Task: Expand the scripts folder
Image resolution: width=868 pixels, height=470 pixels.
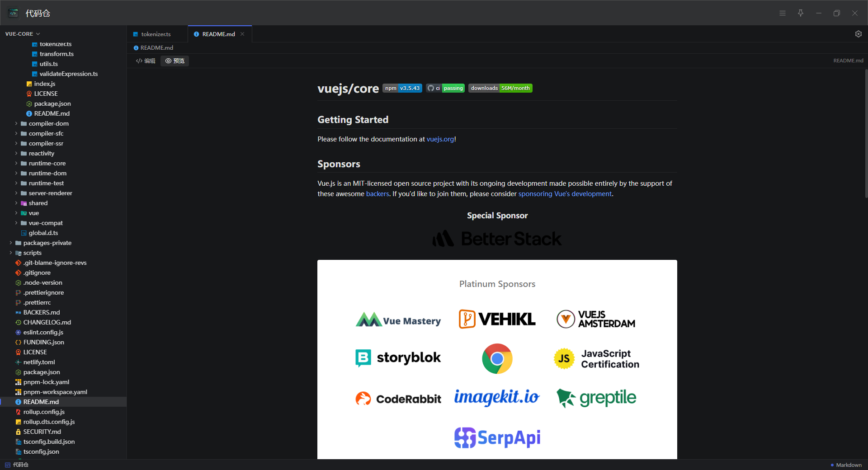Action: 11,253
